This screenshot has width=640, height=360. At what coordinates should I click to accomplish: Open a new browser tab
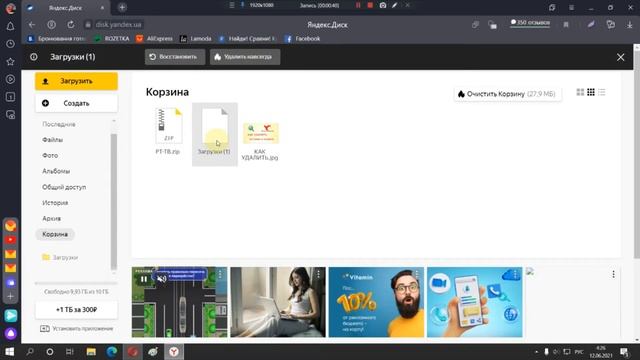(x=122, y=7)
